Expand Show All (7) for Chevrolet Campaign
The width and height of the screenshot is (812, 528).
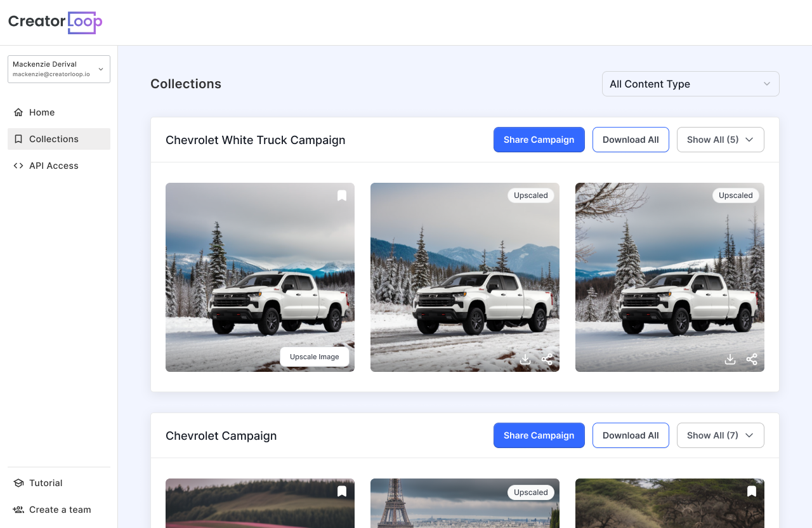720,435
